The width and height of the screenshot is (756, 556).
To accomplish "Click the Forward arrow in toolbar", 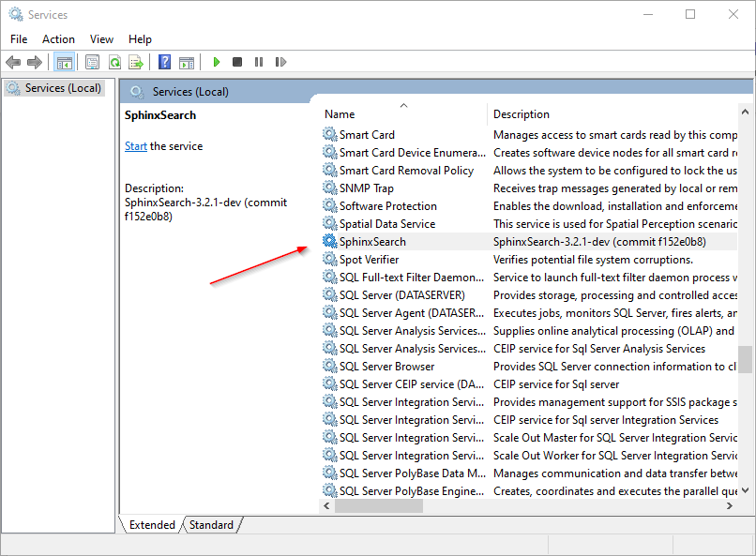I will coord(35,62).
